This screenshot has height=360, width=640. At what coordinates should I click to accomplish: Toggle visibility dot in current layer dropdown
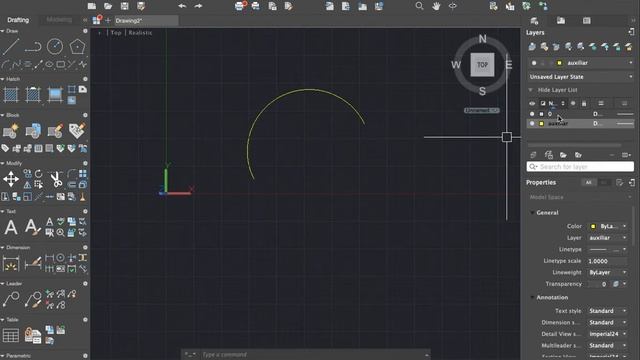tap(534, 63)
